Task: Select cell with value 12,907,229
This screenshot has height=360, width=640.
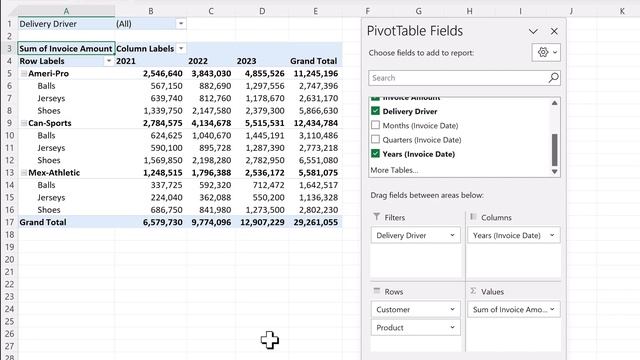Action: coord(262,222)
